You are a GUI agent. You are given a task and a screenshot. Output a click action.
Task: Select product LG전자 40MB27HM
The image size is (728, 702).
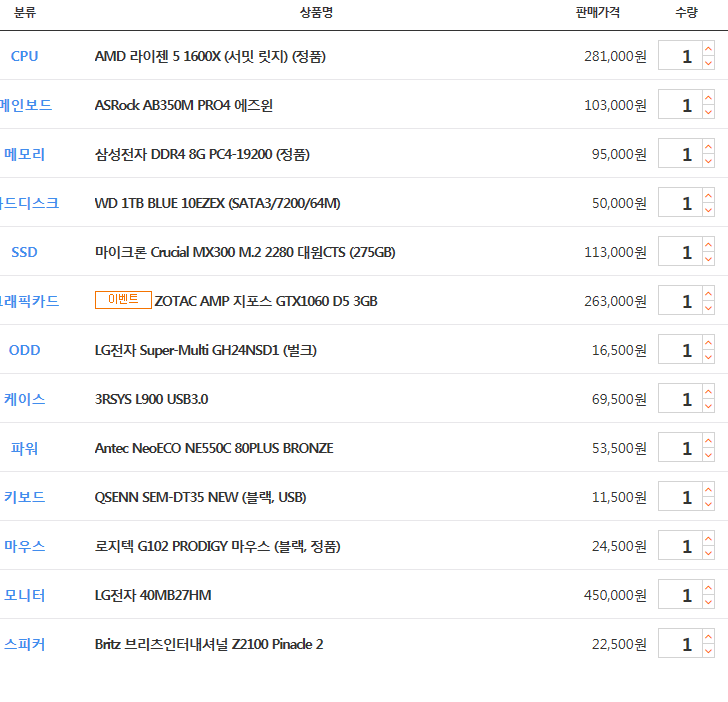(153, 595)
